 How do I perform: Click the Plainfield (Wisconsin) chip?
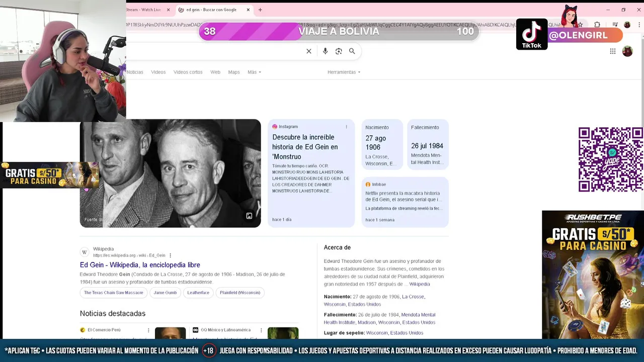coord(240,293)
